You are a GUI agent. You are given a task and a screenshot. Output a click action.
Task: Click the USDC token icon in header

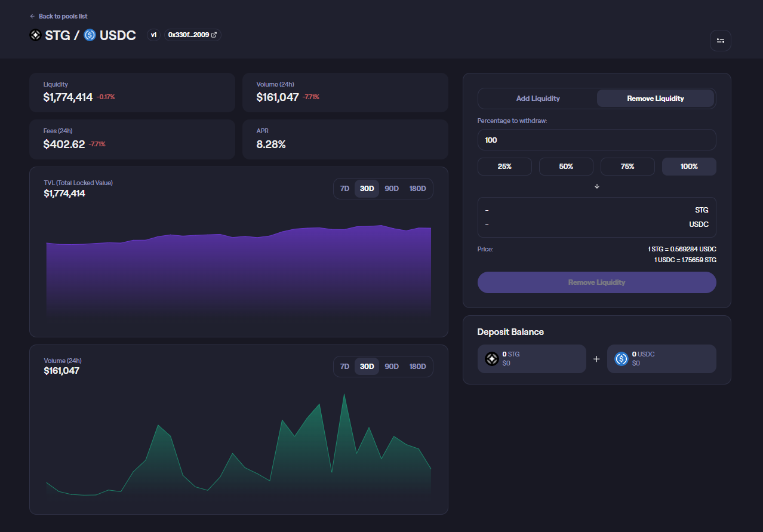coord(90,35)
